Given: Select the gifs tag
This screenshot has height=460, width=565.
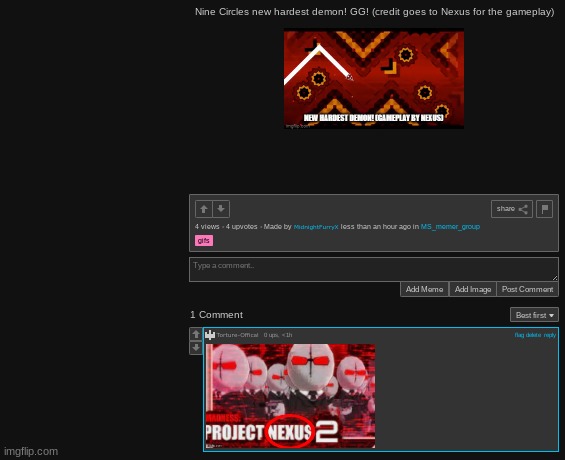Looking at the screenshot, I should coord(204,240).
